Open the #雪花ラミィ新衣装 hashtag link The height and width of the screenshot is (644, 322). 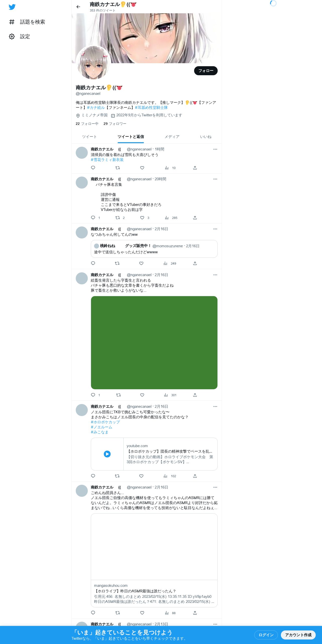[x=107, y=160]
